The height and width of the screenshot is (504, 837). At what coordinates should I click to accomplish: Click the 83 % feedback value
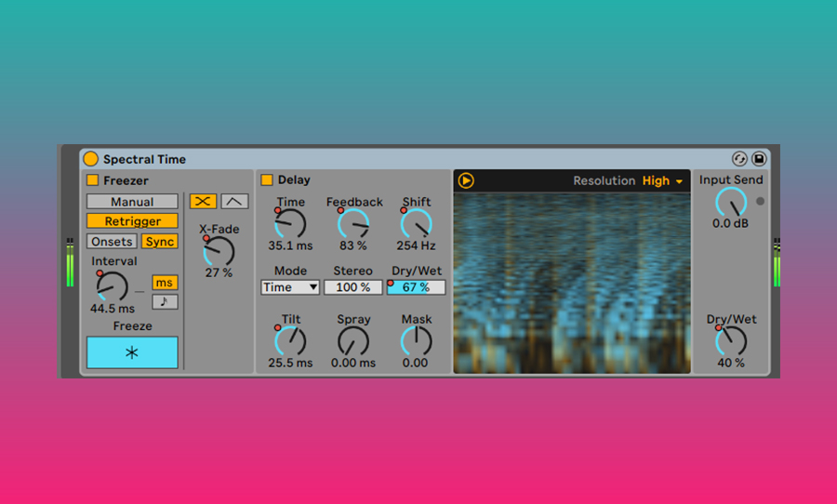click(353, 245)
